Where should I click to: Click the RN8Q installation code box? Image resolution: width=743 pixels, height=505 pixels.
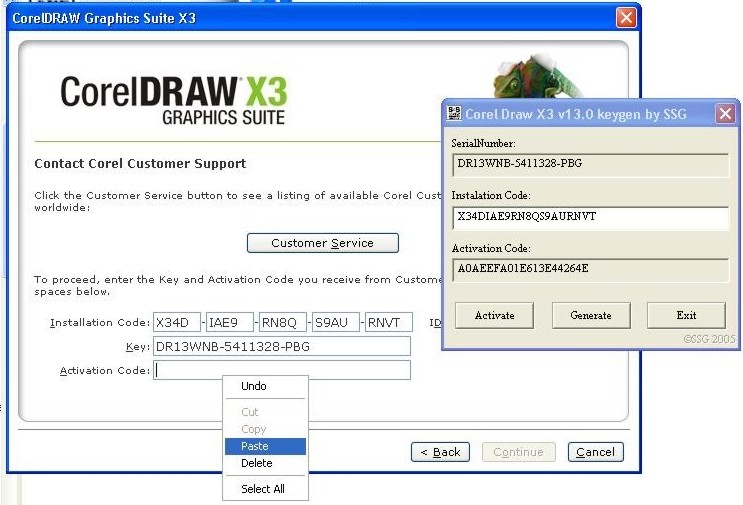(283, 322)
